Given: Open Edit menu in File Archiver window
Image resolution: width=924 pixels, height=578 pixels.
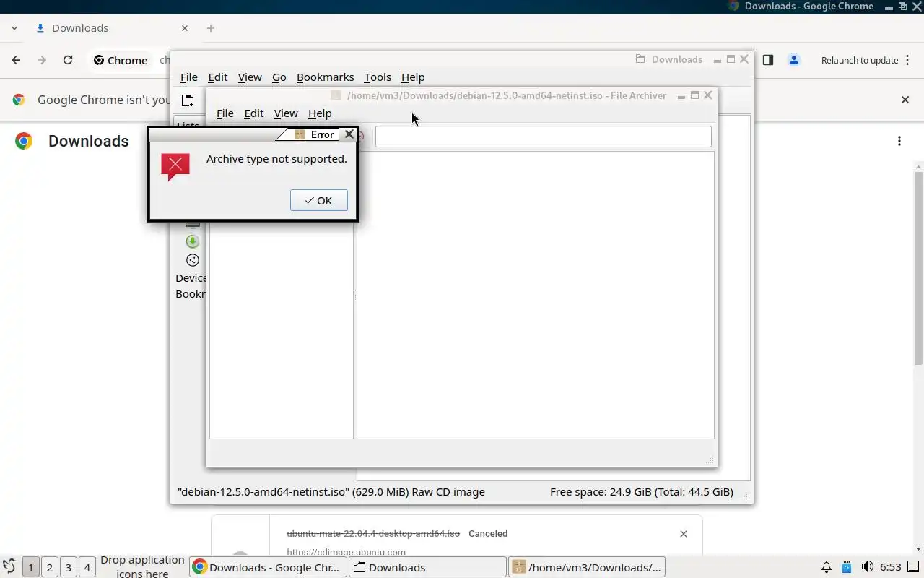Looking at the screenshot, I should (x=253, y=113).
